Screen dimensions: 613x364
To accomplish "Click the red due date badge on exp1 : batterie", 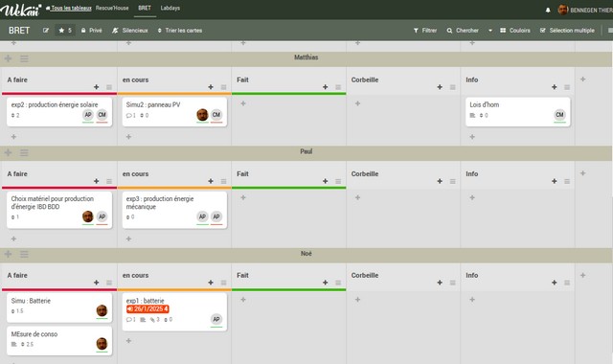I will (x=148, y=308).
